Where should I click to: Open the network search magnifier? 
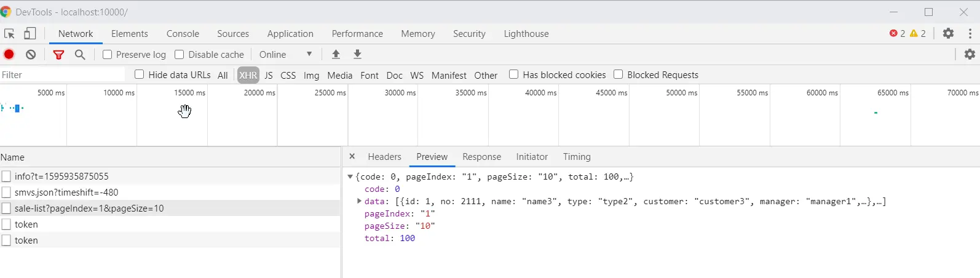pos(80,54)
